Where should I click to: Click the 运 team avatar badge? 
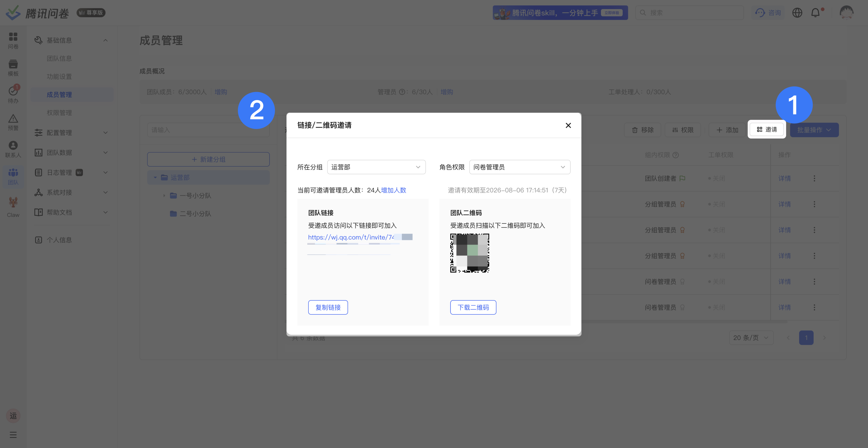[x=13, y=416]
